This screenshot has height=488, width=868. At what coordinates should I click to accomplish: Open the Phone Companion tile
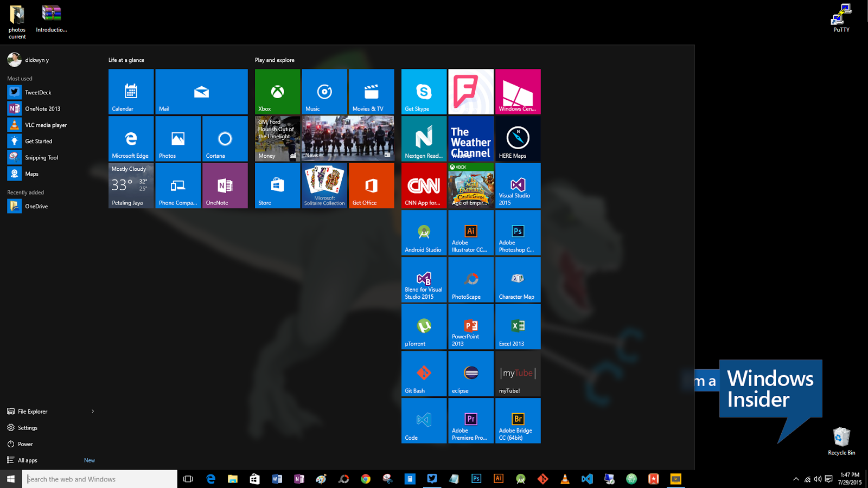(x=178, y=186)
